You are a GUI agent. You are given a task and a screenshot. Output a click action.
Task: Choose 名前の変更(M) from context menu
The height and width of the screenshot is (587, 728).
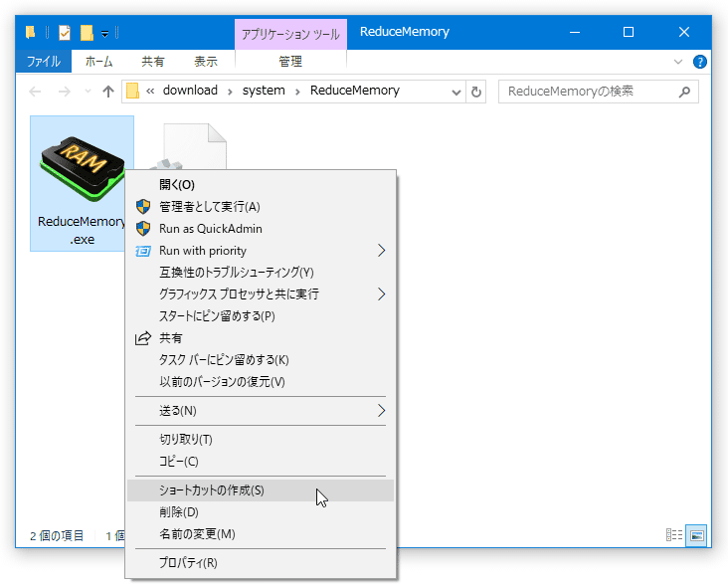click(x=261, y=534)
